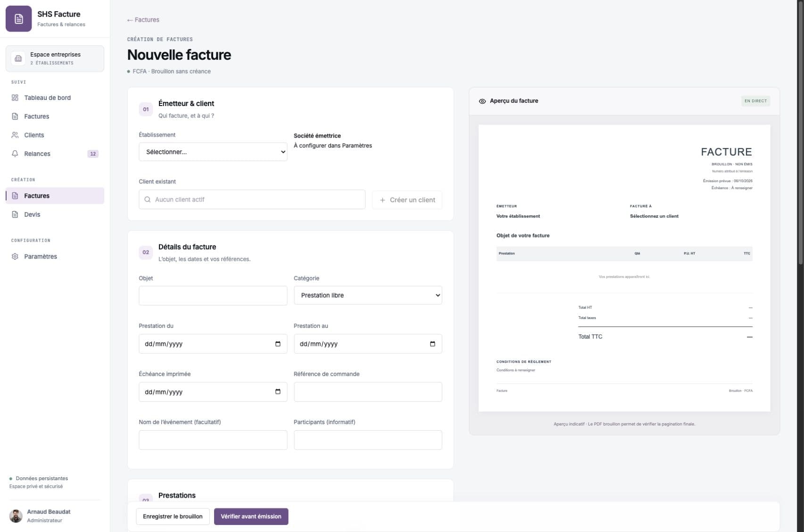Screen dimensions: 804x532
Task: Click Arnaud Beaudat's avatar photo
Action: [x=16, y=516]
